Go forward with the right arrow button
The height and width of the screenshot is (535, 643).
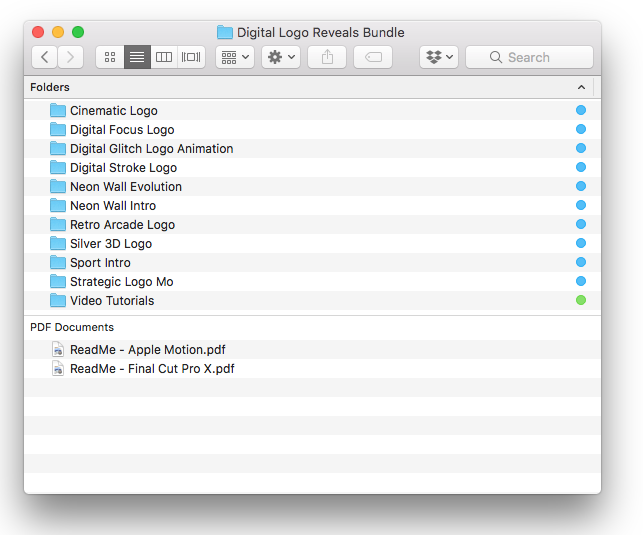[71, 57]
